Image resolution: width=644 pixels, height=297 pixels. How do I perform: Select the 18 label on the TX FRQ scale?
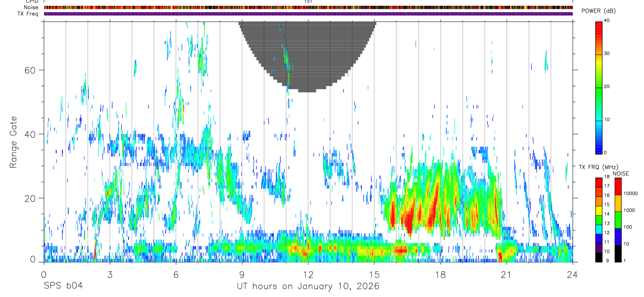tap(607, 177)
